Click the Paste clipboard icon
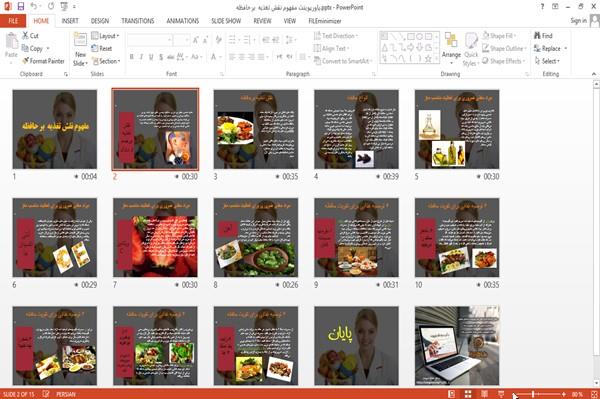 coord(11,41)
